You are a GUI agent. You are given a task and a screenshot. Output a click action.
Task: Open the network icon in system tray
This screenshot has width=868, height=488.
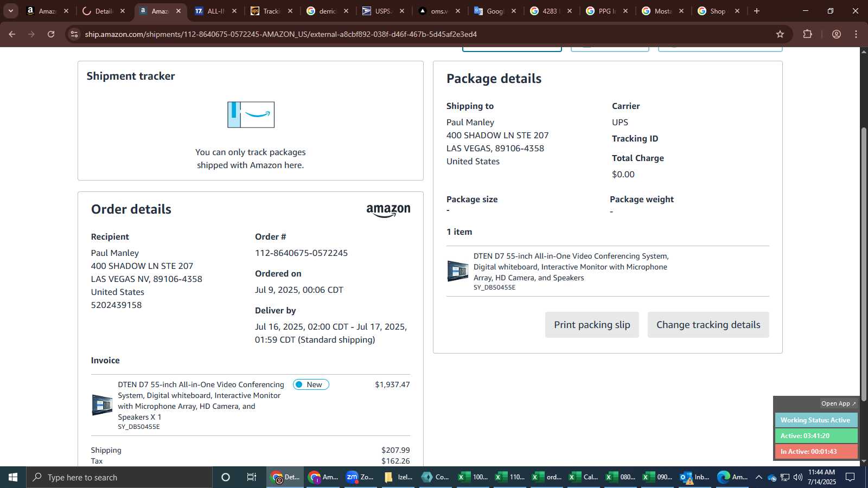785,477
